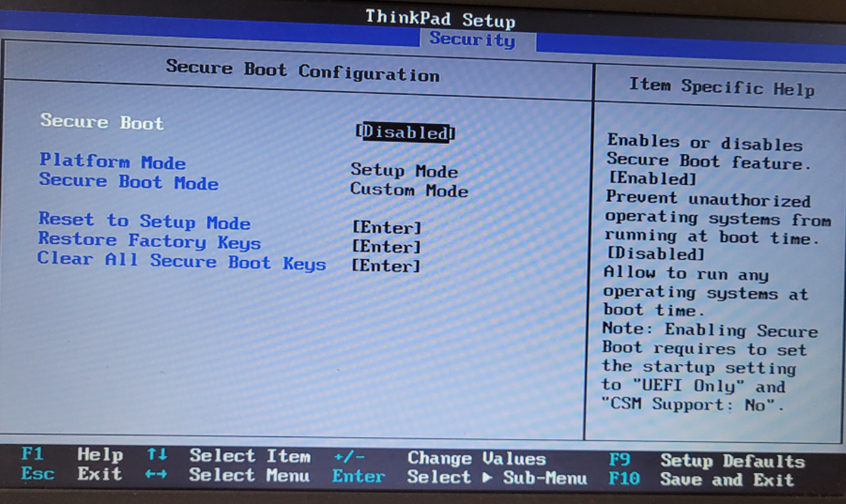Click the Secure Boot Mode label

click(x=129, y=181)
